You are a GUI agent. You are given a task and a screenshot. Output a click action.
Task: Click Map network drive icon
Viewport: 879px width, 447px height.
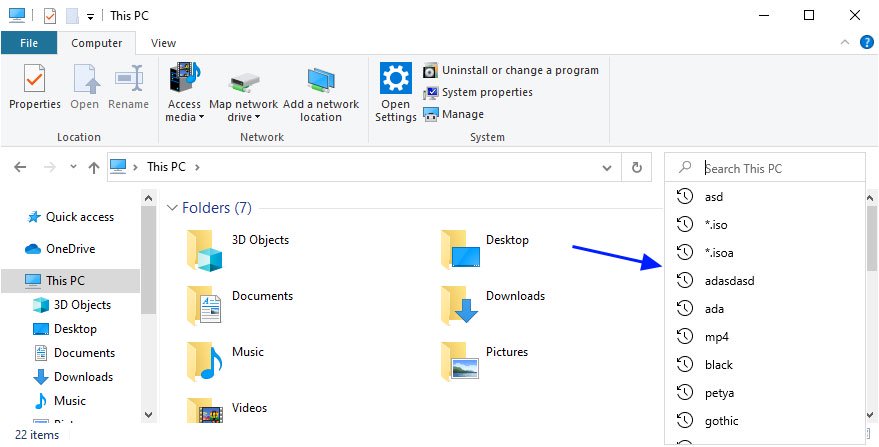click(x=243, y=83)
